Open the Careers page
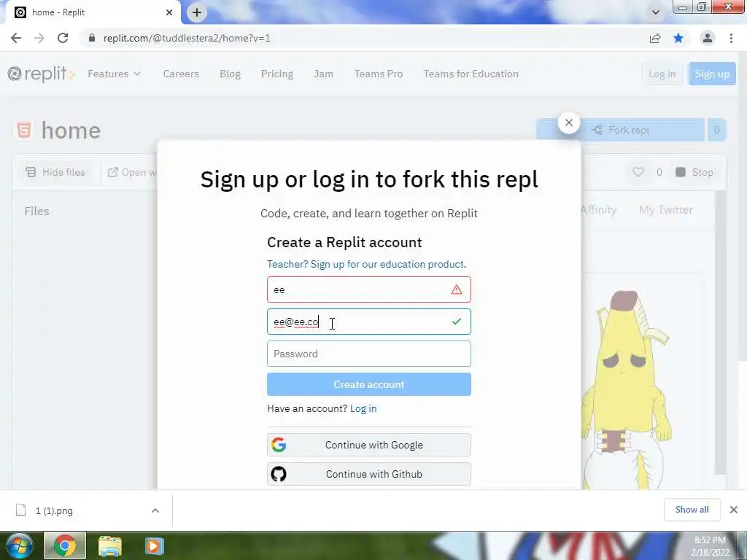This screenshot has width=747, height=560. tap(181, 74)
